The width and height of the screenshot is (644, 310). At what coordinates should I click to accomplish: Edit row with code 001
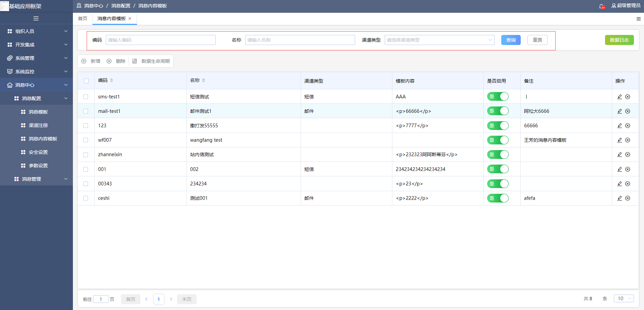619,169
